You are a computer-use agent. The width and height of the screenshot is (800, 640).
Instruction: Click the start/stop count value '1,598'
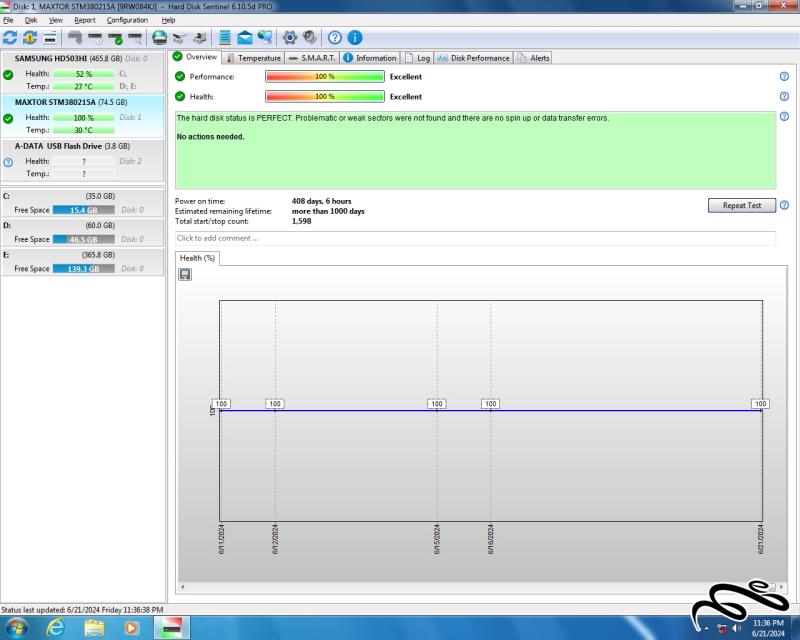(x=302, y=221)
